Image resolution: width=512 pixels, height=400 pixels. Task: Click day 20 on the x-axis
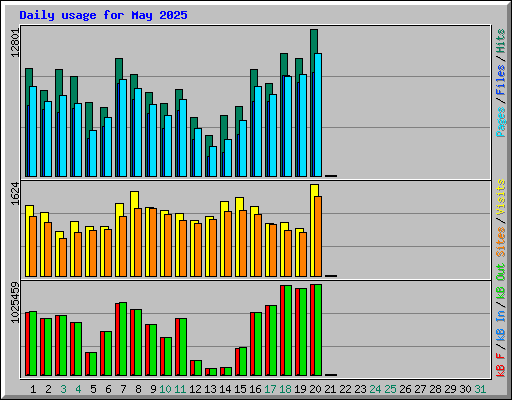[315, 389]
